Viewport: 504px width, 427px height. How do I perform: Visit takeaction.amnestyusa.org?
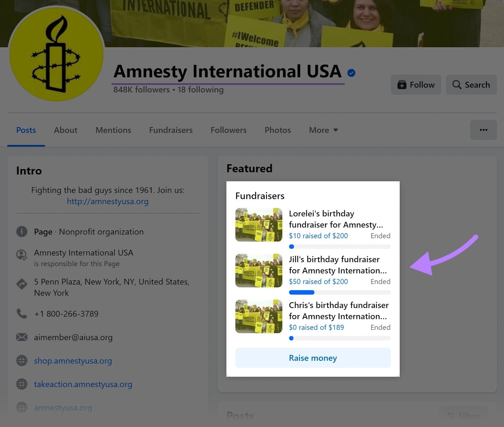[x=83, y=384]
